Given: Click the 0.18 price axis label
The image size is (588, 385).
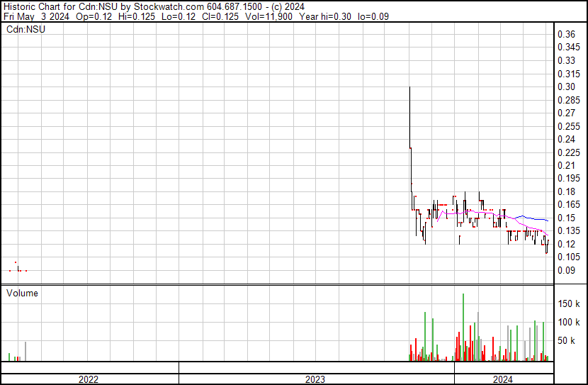Looking at the screenshot, I should point(566,191).
